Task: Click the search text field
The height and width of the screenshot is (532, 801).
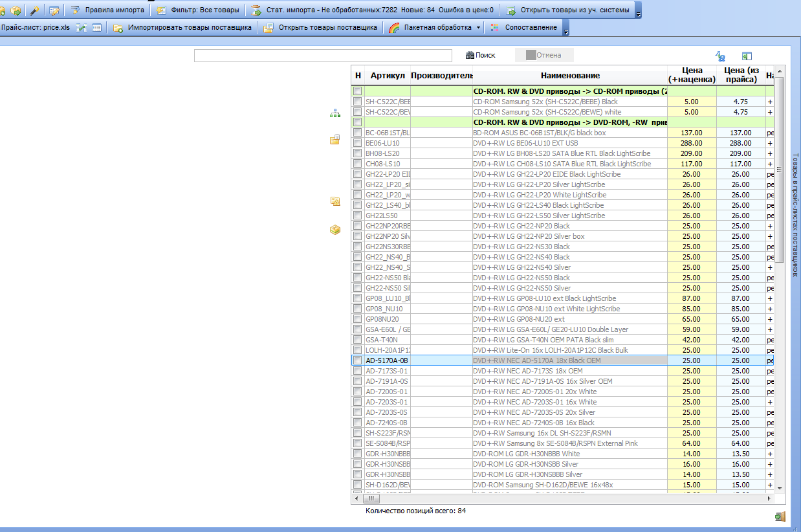Action: (x=323, y=56)
